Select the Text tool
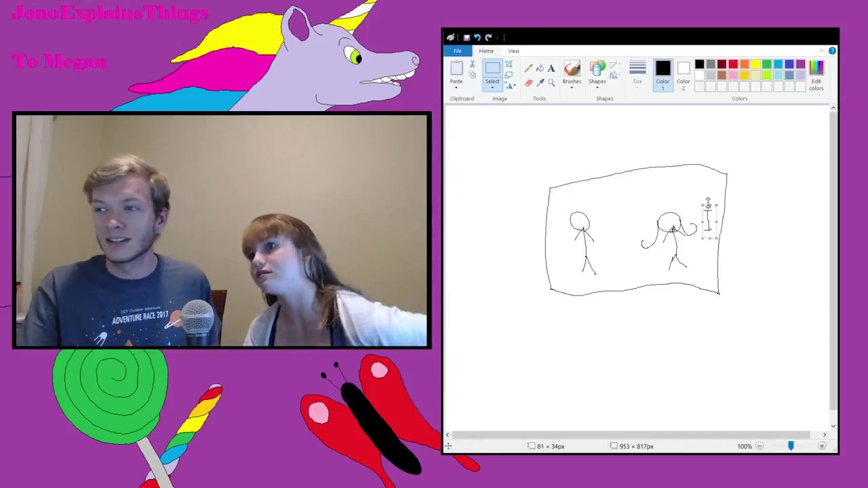Viewport: 868px width, 488px height. 551,68
